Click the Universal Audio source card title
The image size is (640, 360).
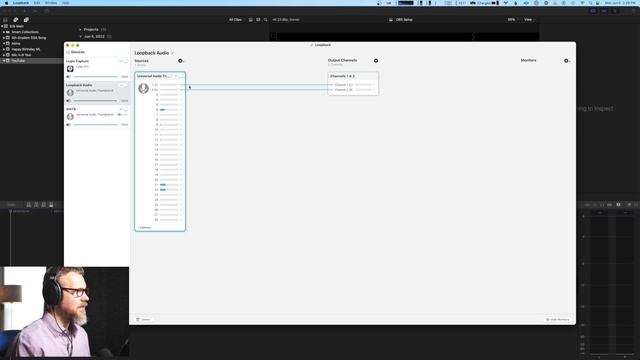pyautogui.click(x=153, y=76)
